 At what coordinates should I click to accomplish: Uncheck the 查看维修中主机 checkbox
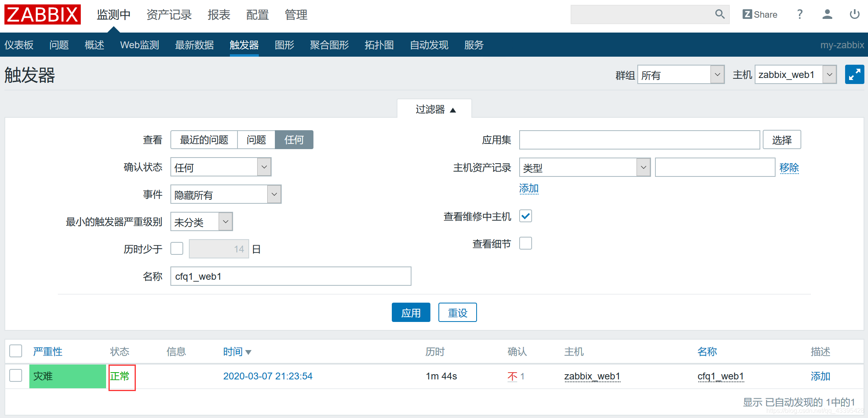pos(526,216)
